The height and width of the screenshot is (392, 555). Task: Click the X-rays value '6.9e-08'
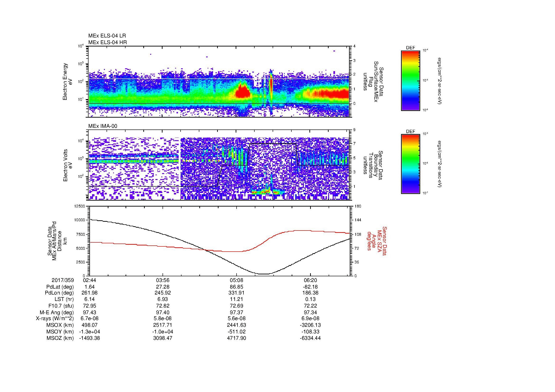pos(310,318)
